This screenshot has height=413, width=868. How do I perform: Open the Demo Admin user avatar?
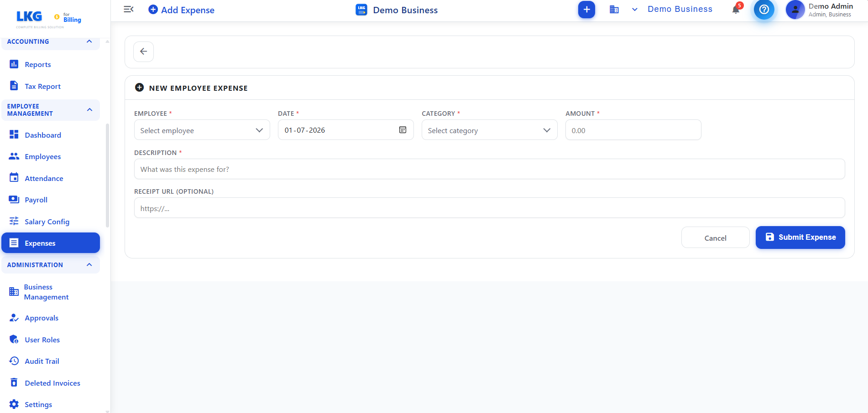tap(795, 10)
